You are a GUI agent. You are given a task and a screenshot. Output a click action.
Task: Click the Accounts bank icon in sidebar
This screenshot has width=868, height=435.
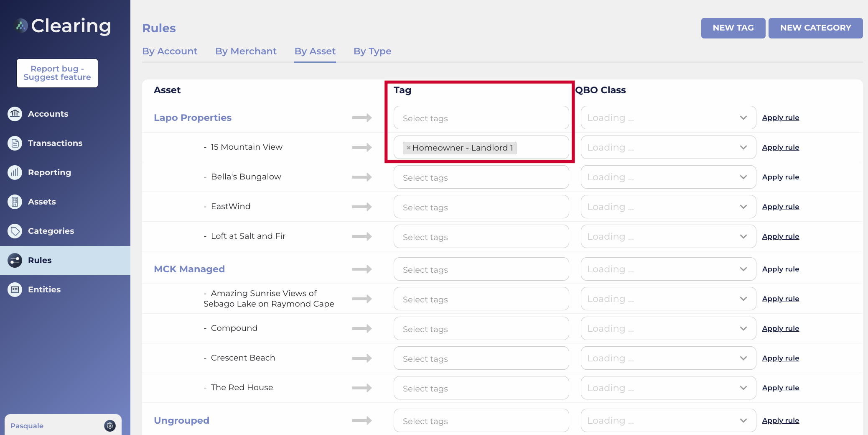click(x=15, y=114)
